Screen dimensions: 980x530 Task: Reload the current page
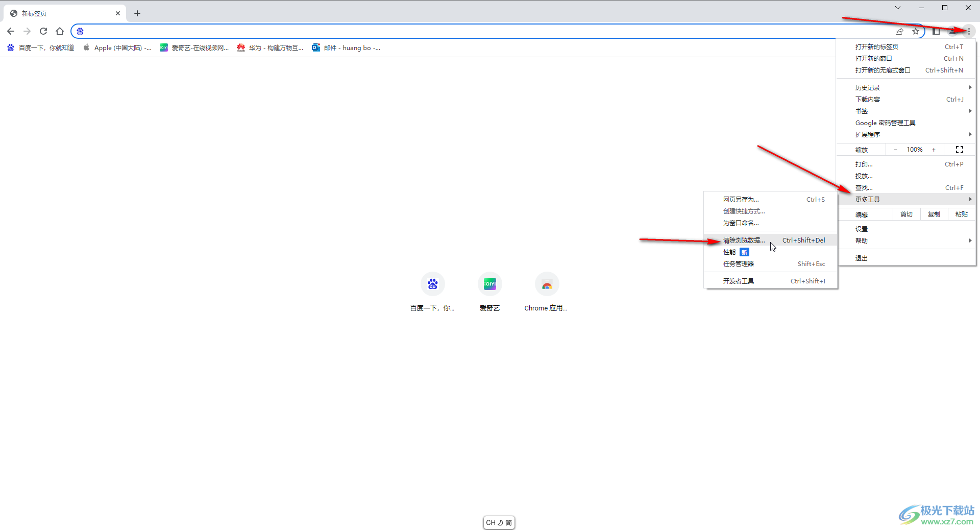pos(43,31)
